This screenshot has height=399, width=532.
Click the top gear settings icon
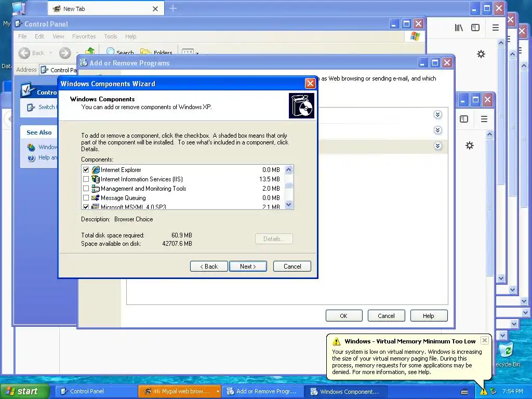point(481,54)
